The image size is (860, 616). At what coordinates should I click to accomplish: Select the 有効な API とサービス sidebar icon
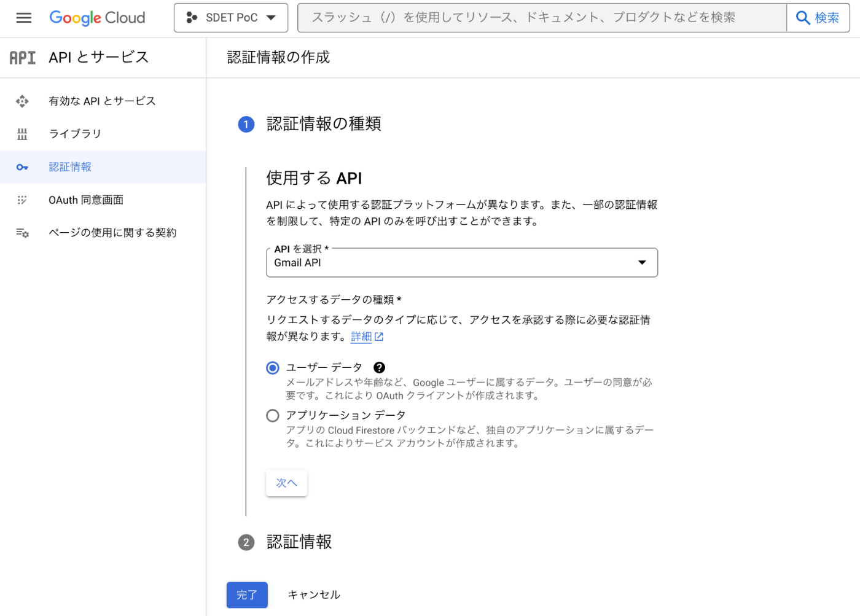pyautogui.click(x=22, y=101)
